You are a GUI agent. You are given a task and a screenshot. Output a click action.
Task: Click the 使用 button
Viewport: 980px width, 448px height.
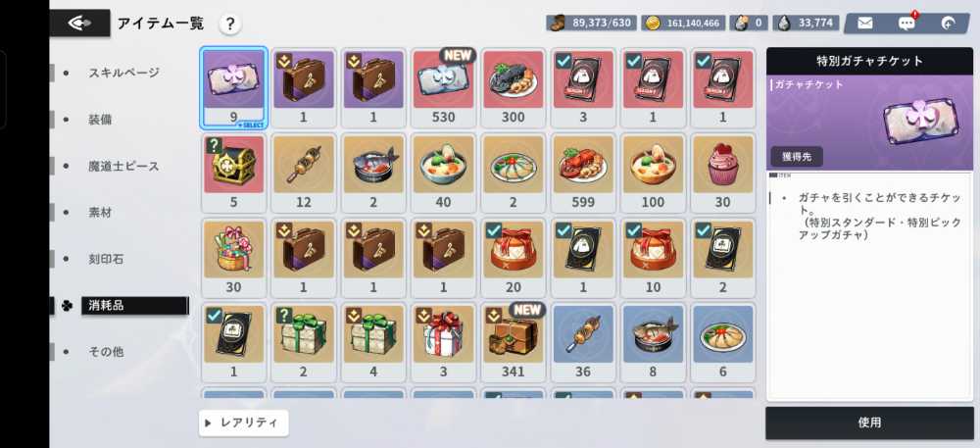pos(869,423)
